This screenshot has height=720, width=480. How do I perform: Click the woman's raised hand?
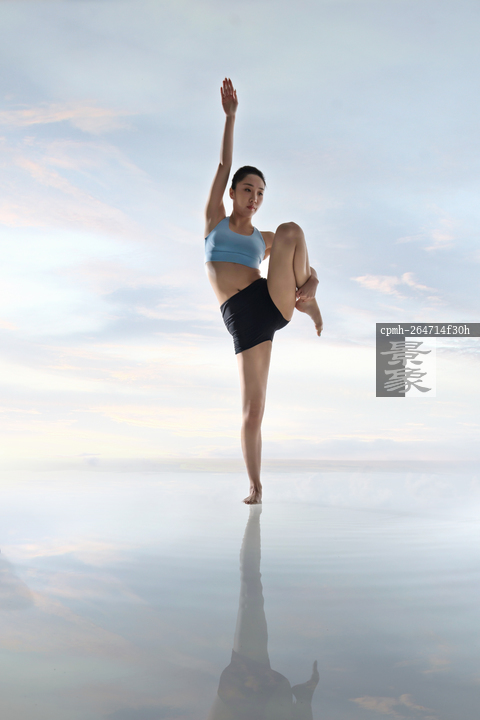pos(229,96)
